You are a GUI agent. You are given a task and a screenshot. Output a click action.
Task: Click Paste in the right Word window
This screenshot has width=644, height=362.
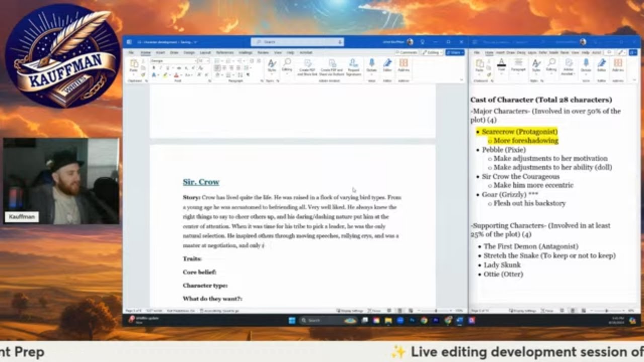coord(479,66)
